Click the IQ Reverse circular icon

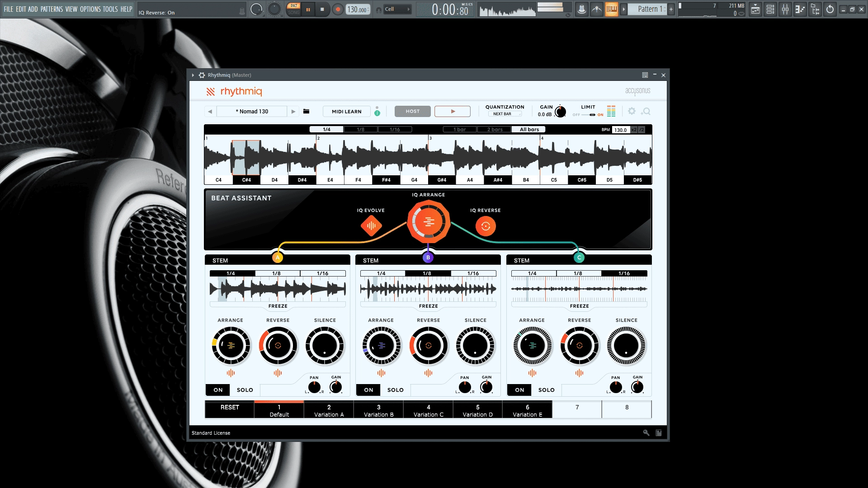[486, 226]
